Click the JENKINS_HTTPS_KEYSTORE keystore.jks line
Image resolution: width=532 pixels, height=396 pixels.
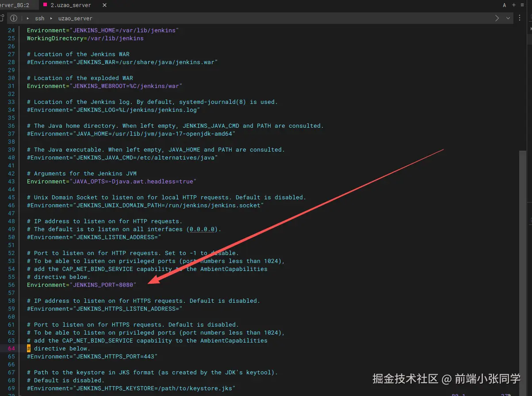pos(131,388)
